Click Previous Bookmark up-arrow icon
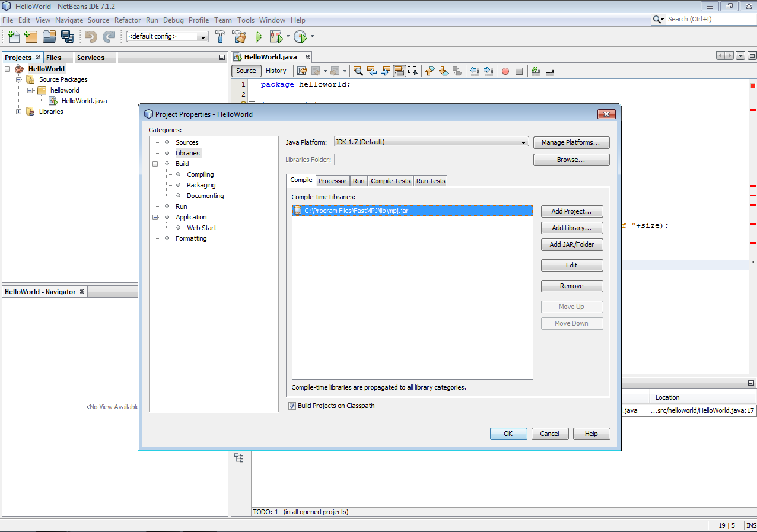The height and width of the screenshot is (532, 757). pos(430,71)
